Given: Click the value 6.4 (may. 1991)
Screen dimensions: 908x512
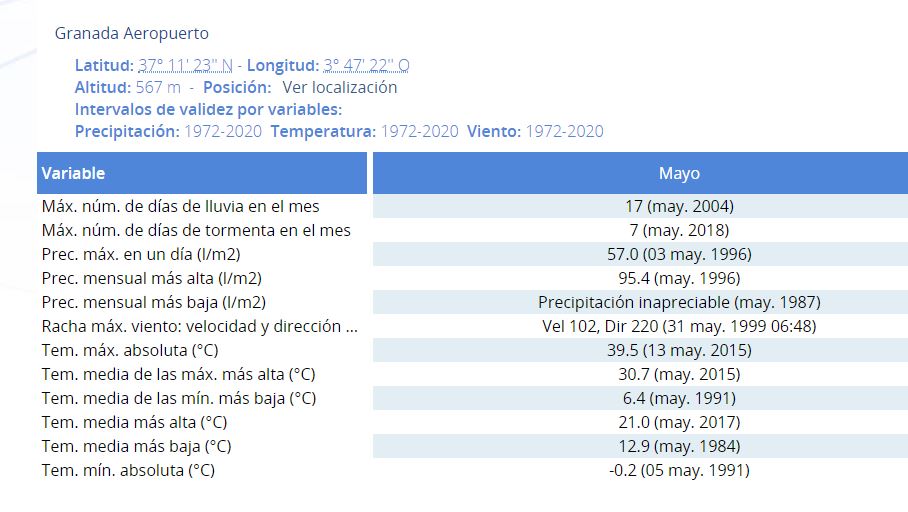Looking at the screenshot, I should (679, 398).
